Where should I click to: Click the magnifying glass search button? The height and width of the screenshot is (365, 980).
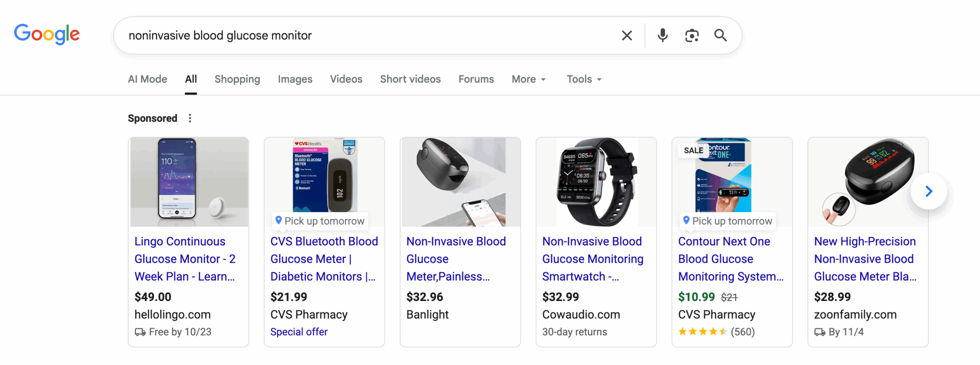click(720, 36)
